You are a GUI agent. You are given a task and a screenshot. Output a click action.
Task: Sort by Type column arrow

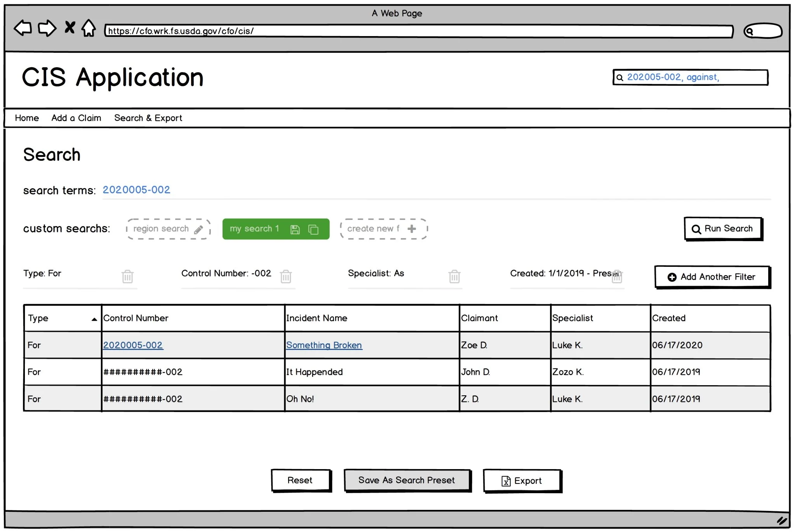point(94,319)
